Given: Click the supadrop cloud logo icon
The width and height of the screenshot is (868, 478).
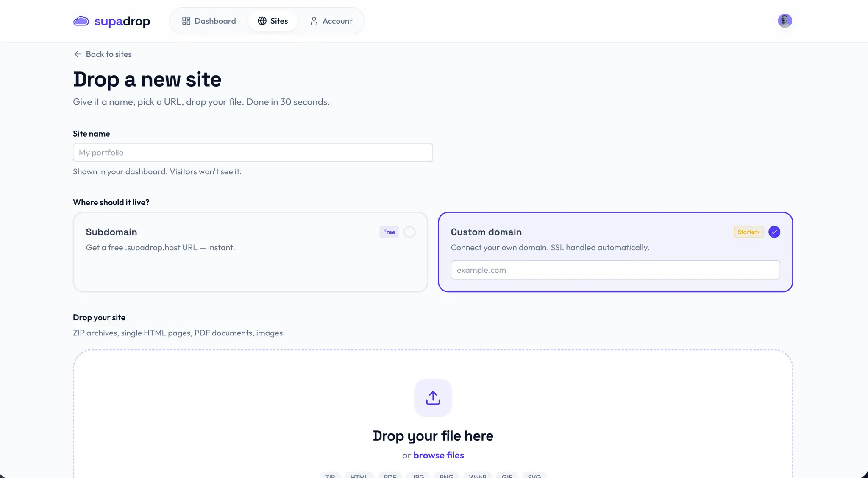Looking at the screenshot, I should coord(81,21).
